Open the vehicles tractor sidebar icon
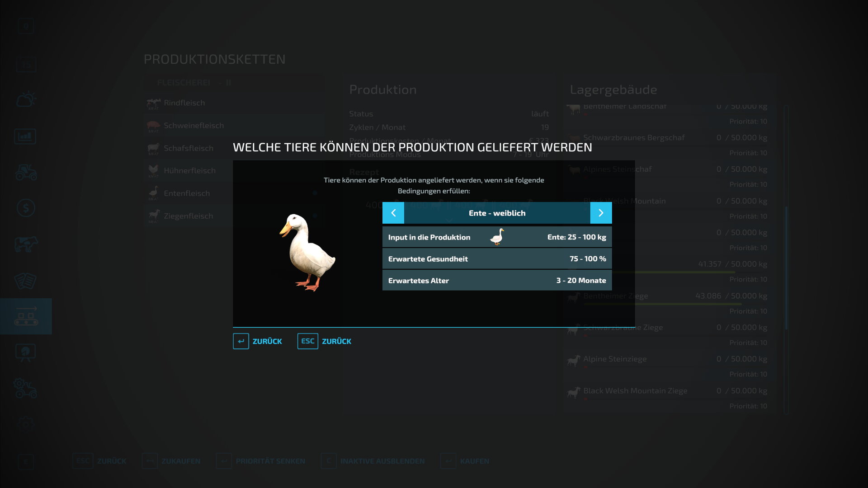Viewport: 868px width, 488px height. 26,172
